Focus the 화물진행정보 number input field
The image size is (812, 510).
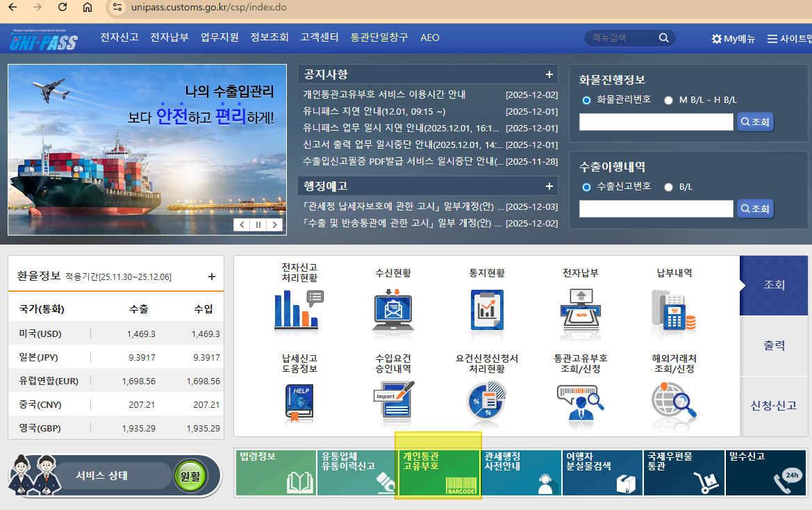click(656, 122)
